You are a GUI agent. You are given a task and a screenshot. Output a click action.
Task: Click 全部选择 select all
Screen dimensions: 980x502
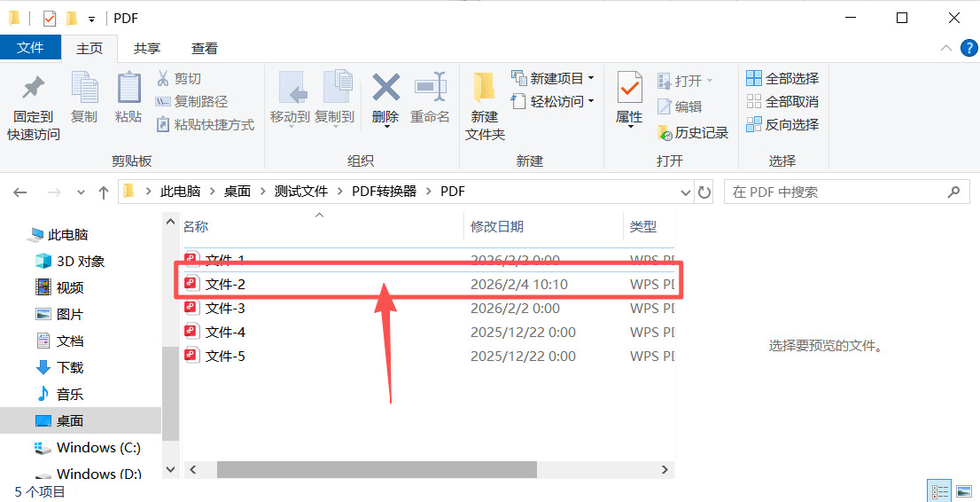point(782,78)
